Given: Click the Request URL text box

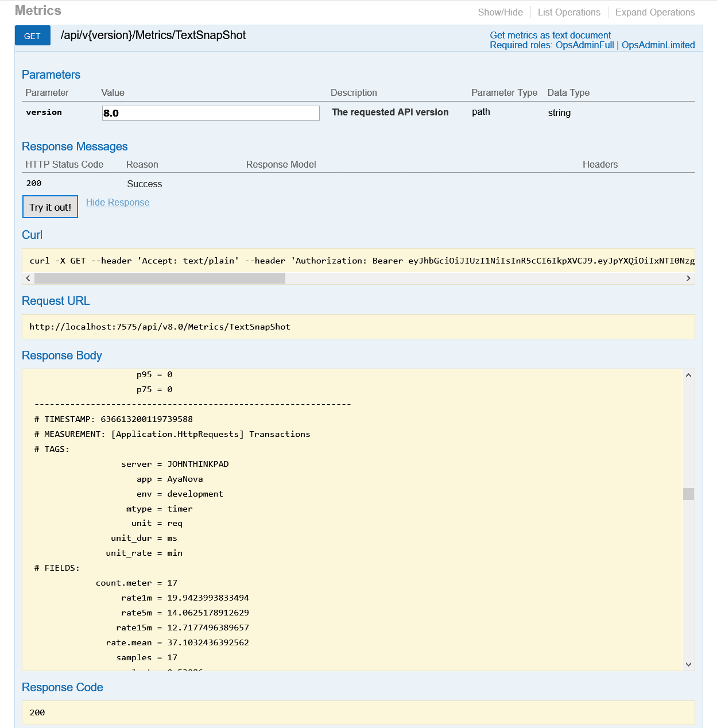Looking at the screenshot, I should [x=358, y=327].
